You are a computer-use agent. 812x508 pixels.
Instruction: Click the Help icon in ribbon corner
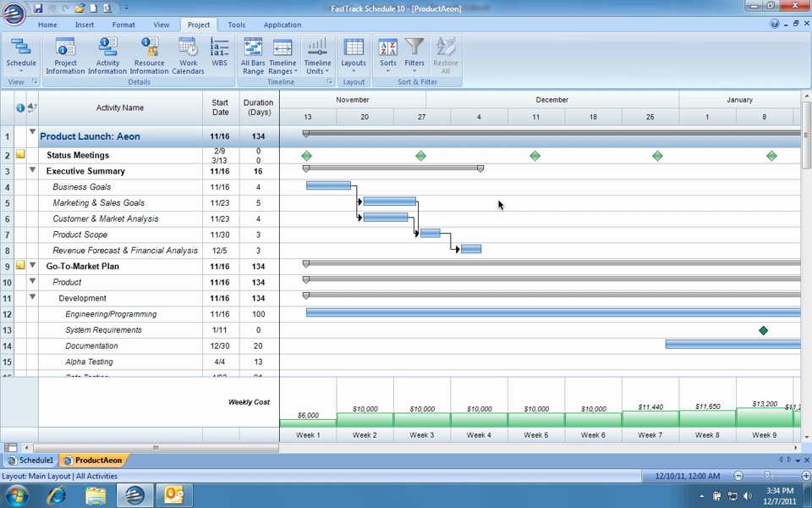click(774, 24)
